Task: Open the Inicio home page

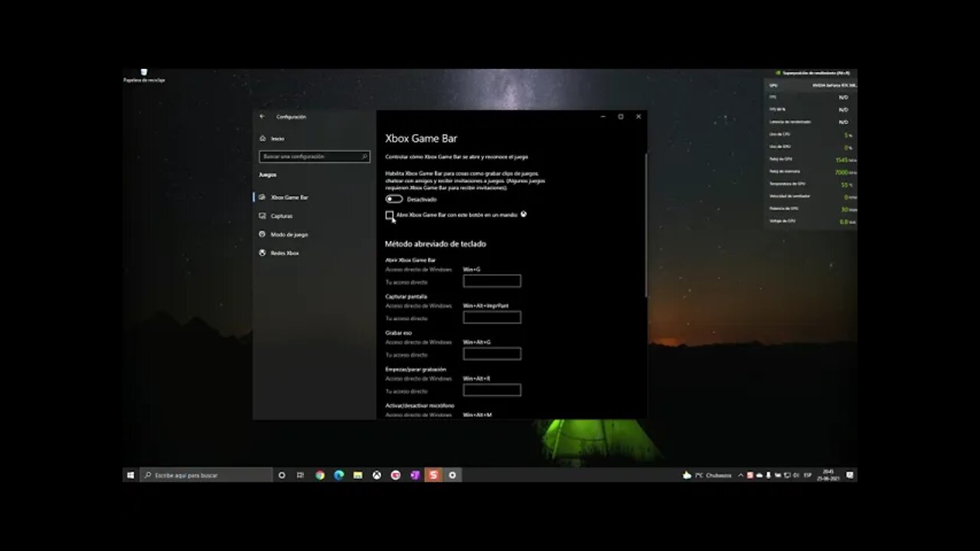Action: 273,139
